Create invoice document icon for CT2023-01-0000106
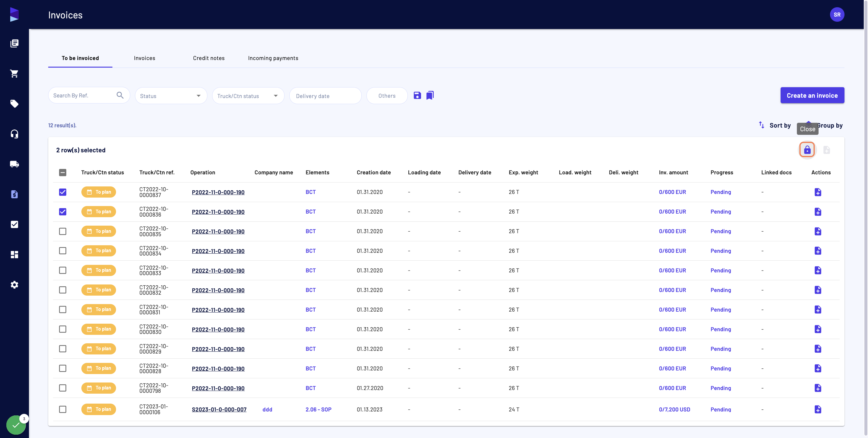The width and height of the screenshot is (868, 438). pyautogui.click(x=818, y=409)
